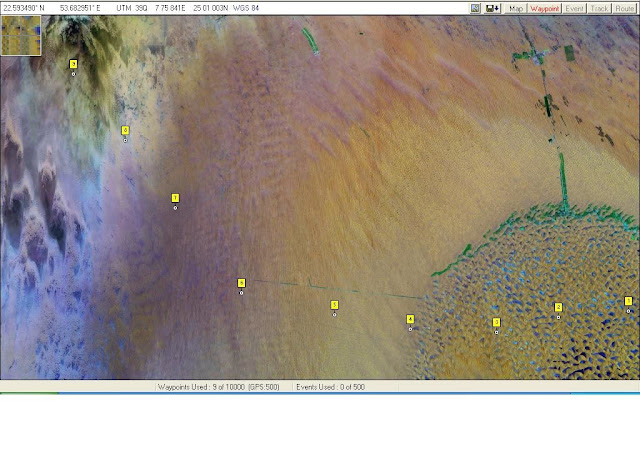Click the save/download disk icon
The height and width of the screenshot is (464, 640).
tap(492, 8)
